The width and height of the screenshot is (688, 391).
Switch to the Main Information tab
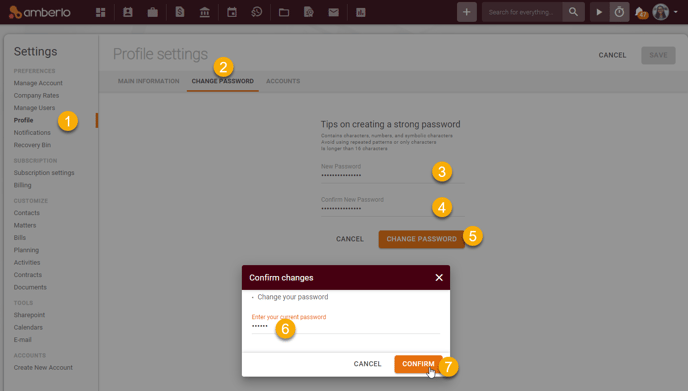click(148, 81)
